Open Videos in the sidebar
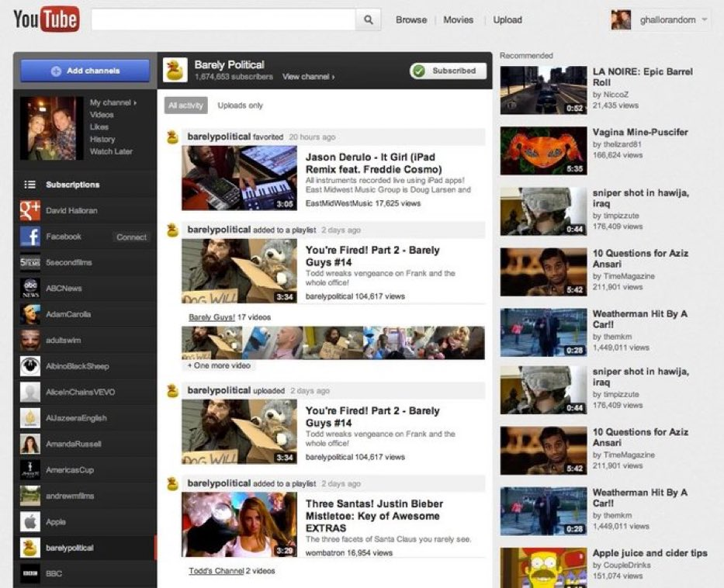Screen dimensions: 724x588 click(102, 115)
